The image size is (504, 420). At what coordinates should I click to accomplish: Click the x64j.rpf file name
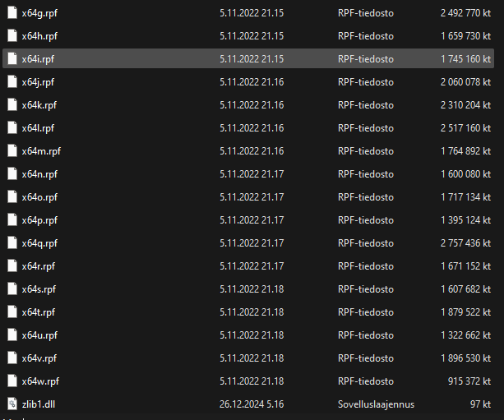39,82
